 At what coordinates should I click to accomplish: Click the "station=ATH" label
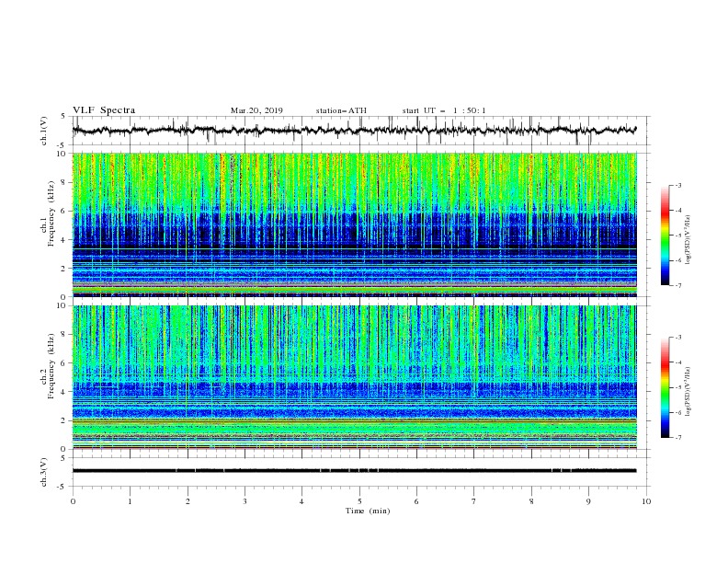tap(341, 110)
